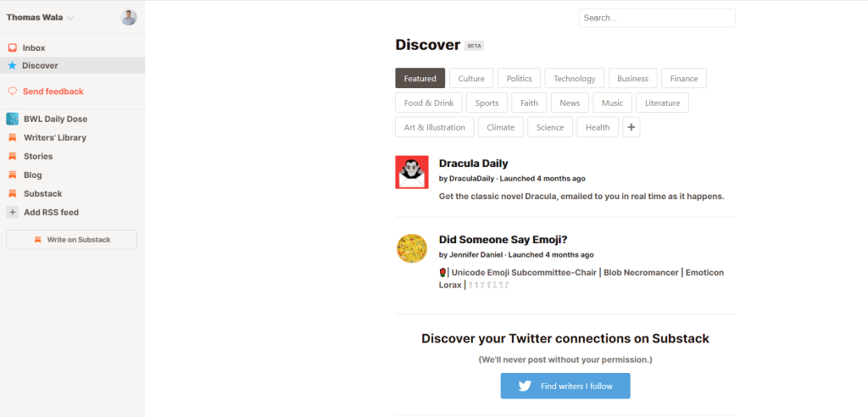The height and width of the screenshot is (417, 868).
Task: Click the user profile avatar
Action: coord(129,18)
